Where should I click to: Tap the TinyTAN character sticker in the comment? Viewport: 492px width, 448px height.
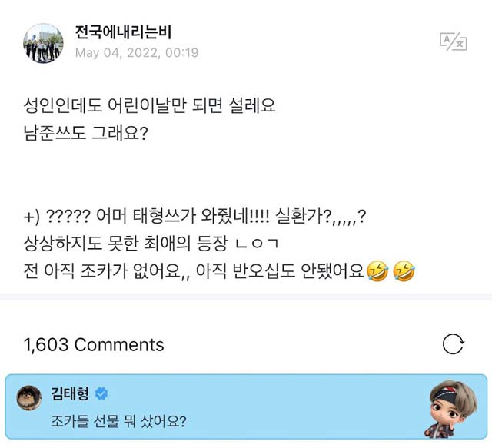(x=451, y=408)
